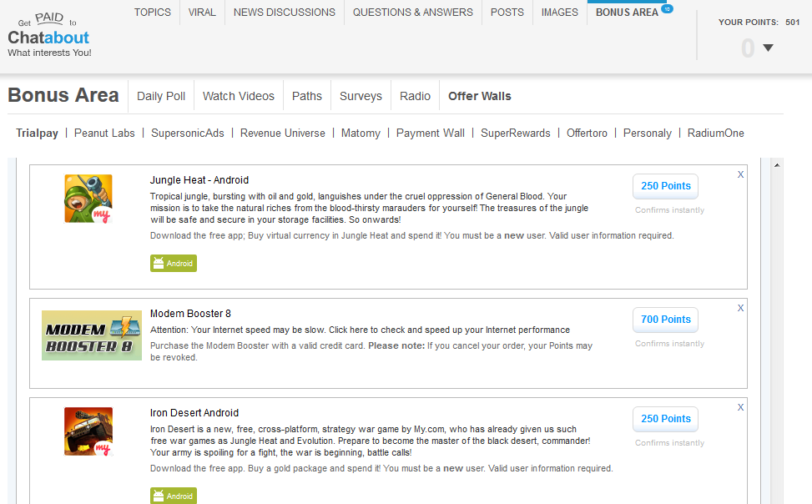Select the SupersonicAds offer wall
The image size is (812, 504).
[x=188, y=134]
